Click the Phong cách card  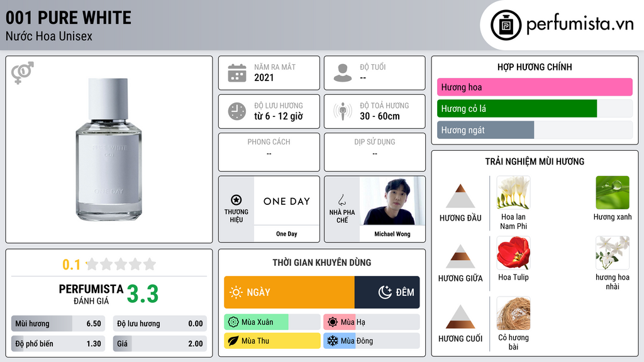point(269,152)
